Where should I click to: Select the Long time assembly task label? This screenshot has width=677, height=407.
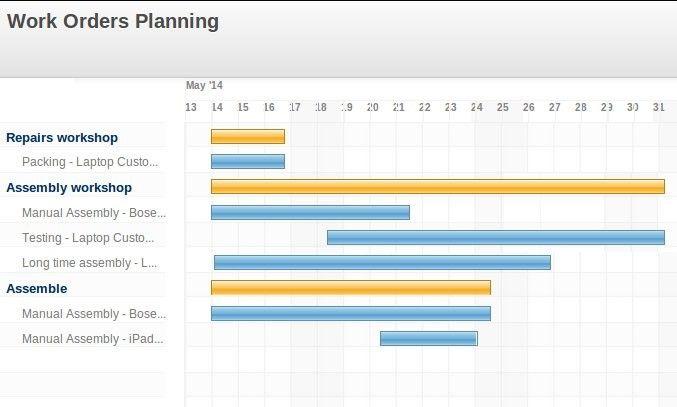(x=89, y=263)
